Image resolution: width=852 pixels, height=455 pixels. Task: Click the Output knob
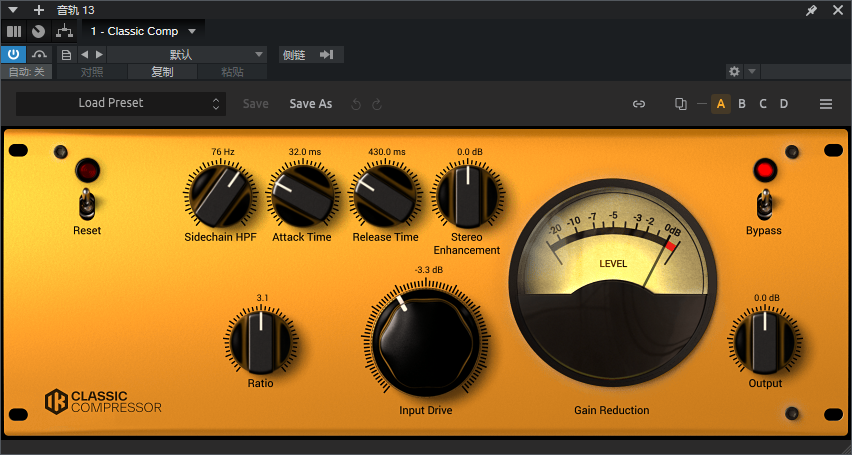[x=765, y=342]
